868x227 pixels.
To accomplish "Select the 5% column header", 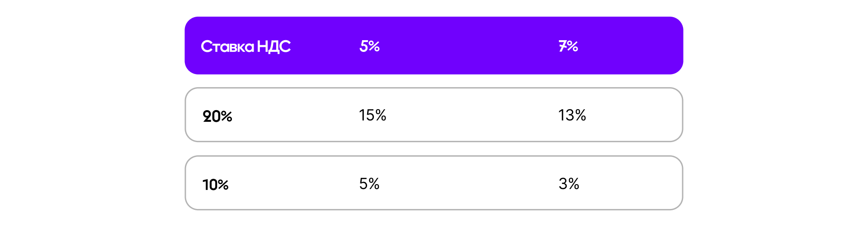I will click(x=369, y=46).
